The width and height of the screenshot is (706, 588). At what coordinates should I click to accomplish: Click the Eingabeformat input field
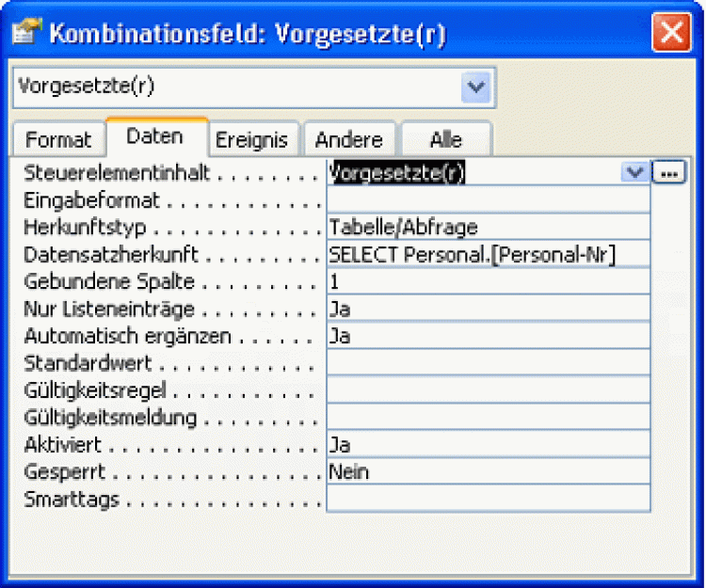click(488, 200)
